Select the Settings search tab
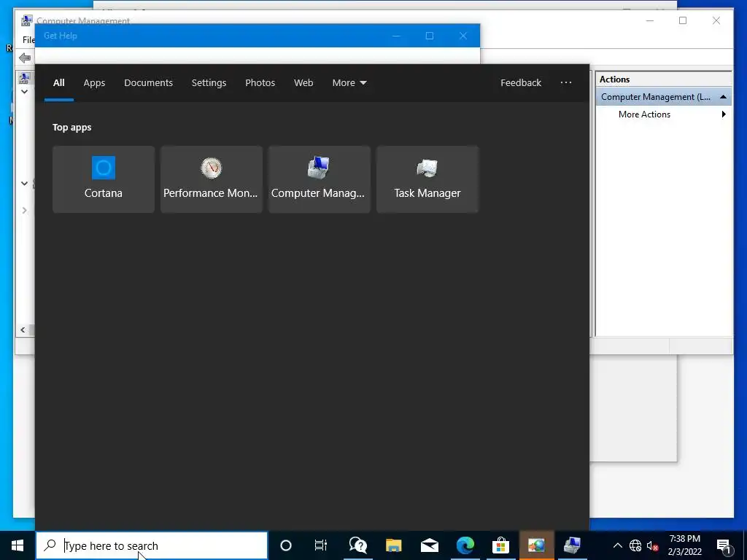 coord(209,83)
